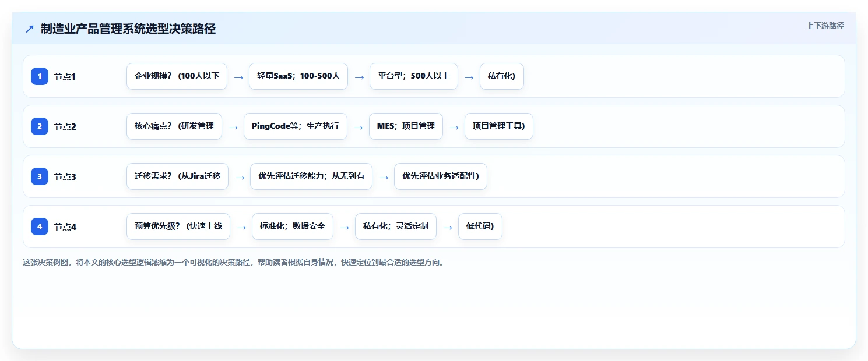Click the number 2 step badge
The height and width of the screenshot is (361, 868).
[x=40, y=126]
